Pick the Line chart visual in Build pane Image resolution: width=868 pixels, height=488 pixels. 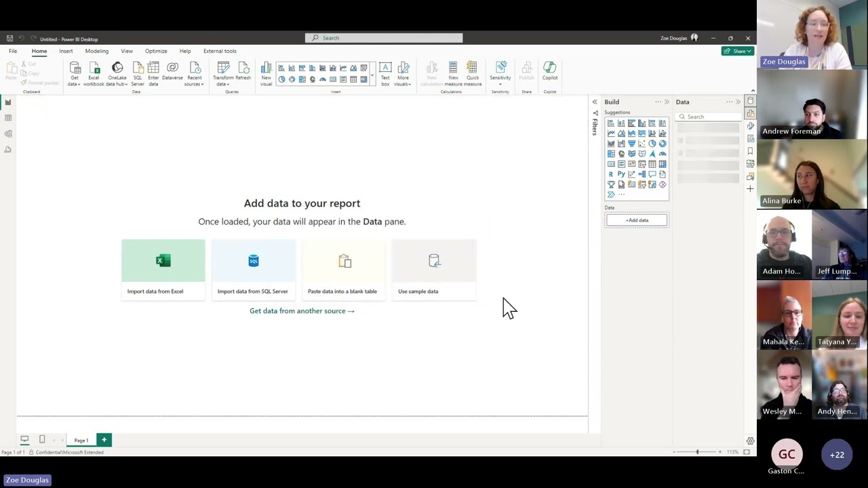point(611,134)
